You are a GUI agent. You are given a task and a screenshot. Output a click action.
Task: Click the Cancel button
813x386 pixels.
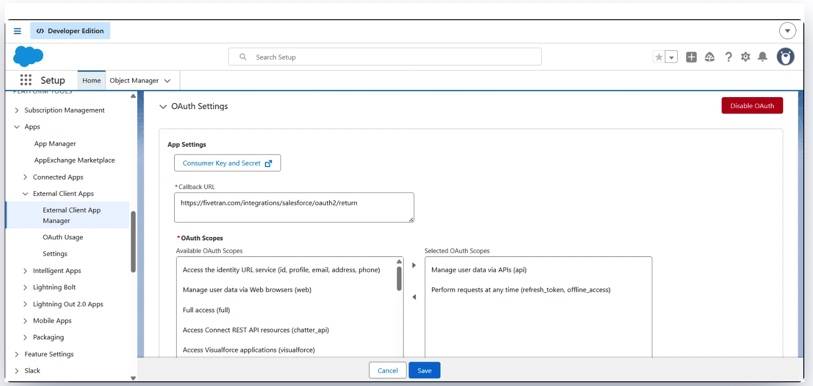[x=387, y=370]
